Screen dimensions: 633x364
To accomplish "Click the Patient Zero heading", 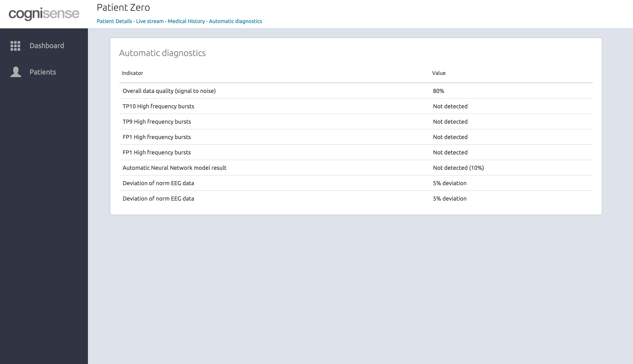I will pos(123,7).
